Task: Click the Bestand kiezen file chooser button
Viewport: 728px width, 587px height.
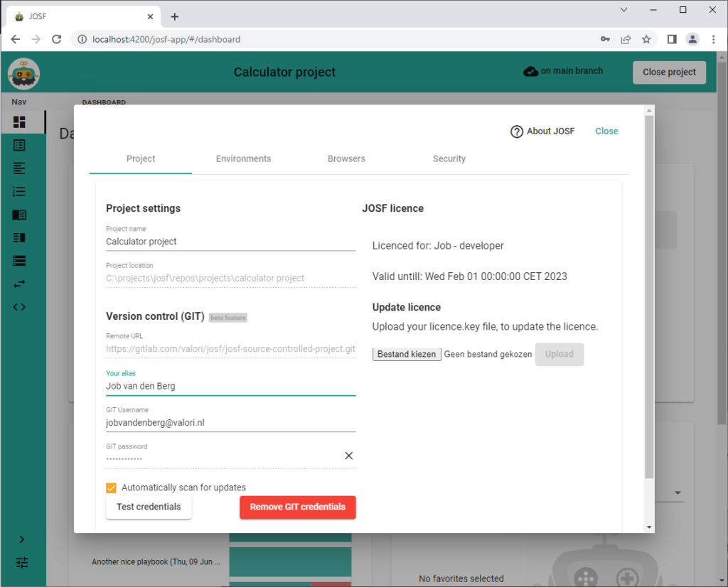Action: 407,354
